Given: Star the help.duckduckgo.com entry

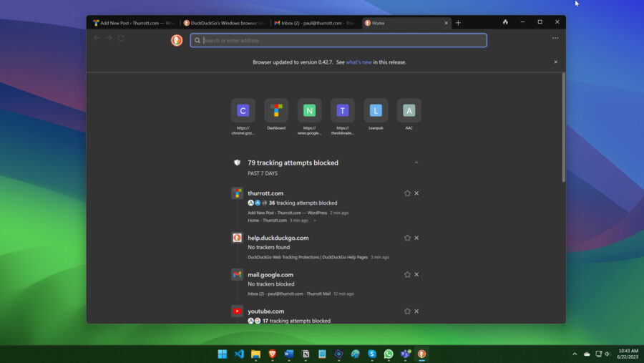Looking at the screenshot, I should [x=407, y=238].
